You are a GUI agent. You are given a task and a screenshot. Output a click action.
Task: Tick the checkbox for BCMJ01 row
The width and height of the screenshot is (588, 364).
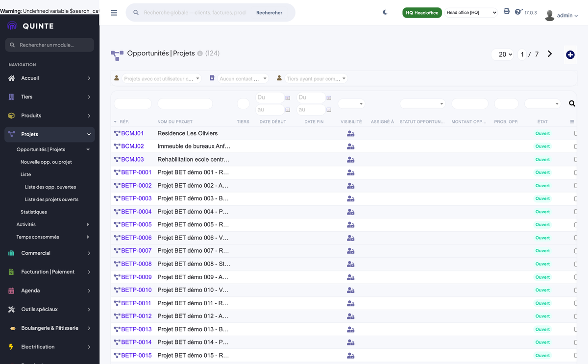point(576,133)
